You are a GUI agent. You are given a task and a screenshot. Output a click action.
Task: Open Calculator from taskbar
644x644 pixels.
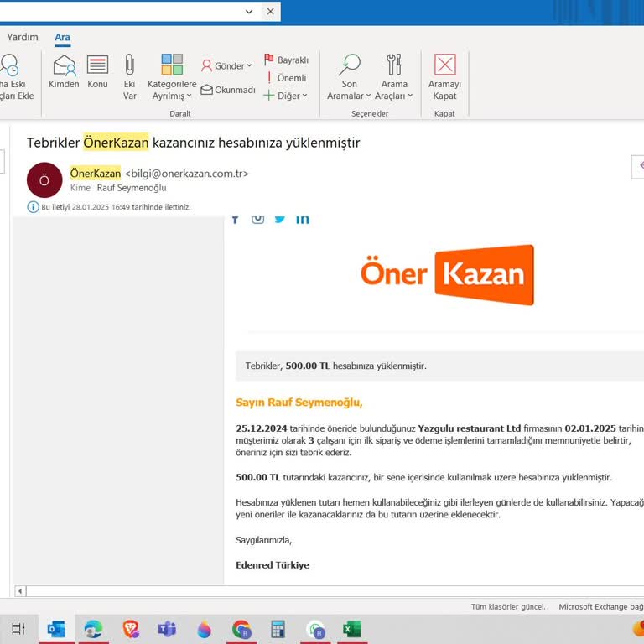(278, 629)
